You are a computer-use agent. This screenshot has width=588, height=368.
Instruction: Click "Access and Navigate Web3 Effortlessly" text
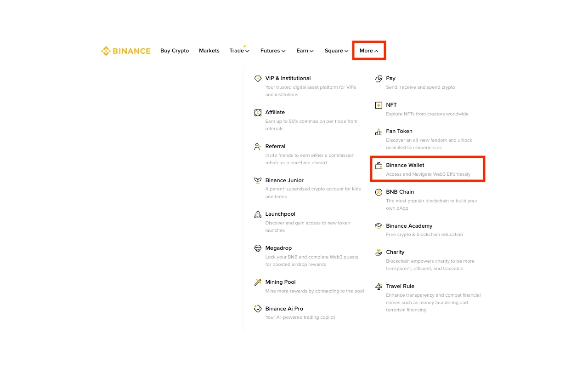coord(428,174)
